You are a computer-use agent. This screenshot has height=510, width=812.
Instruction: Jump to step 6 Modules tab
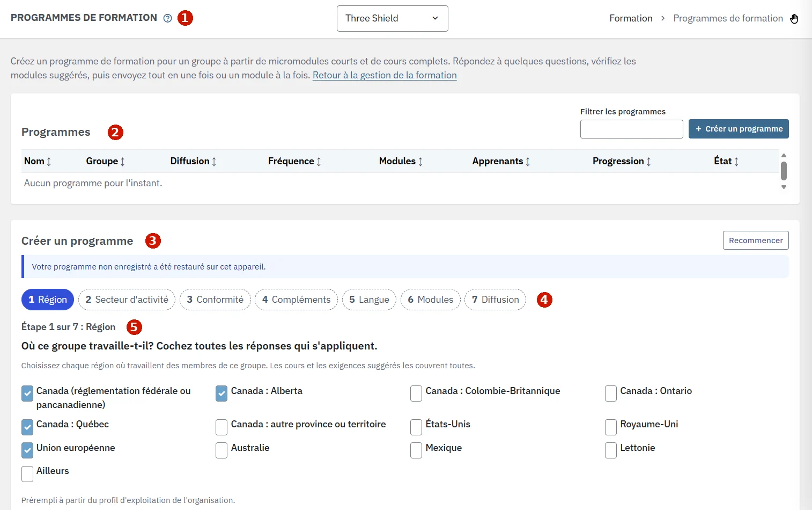(x=431, y=300)
